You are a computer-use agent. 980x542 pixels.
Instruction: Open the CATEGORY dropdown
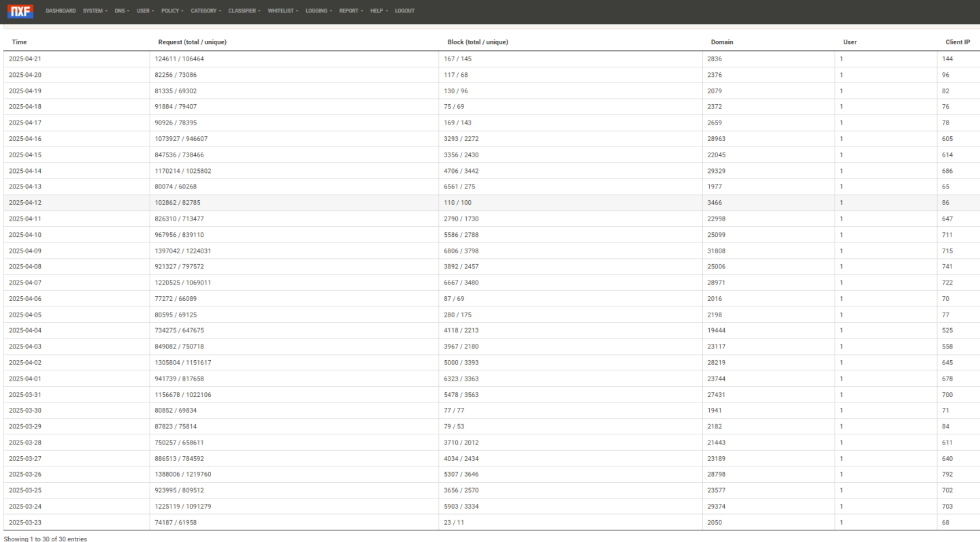(205, 10)
